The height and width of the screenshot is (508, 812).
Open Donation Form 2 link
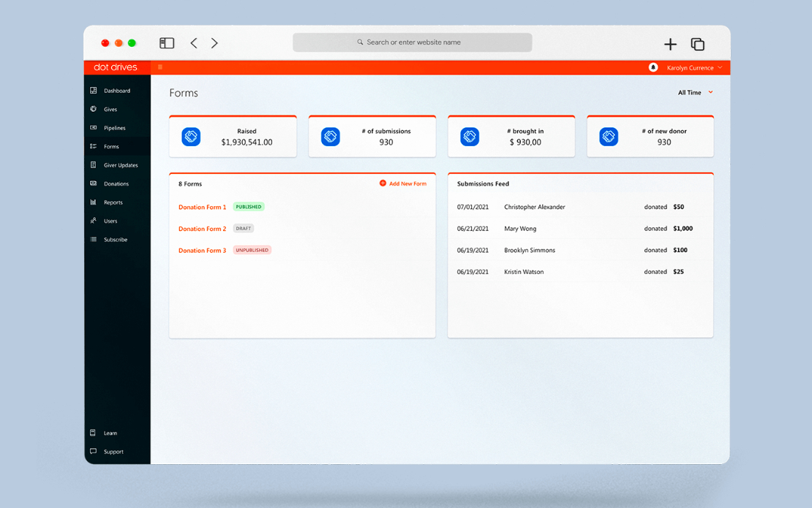(x=202, y=229)
